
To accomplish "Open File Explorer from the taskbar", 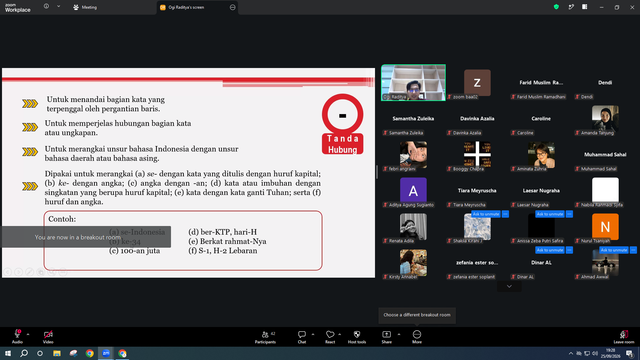I will coord(57,353).
